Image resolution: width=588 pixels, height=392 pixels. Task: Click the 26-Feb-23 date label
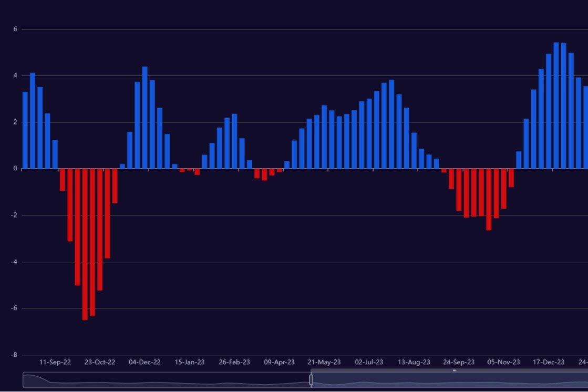point(234,363)
